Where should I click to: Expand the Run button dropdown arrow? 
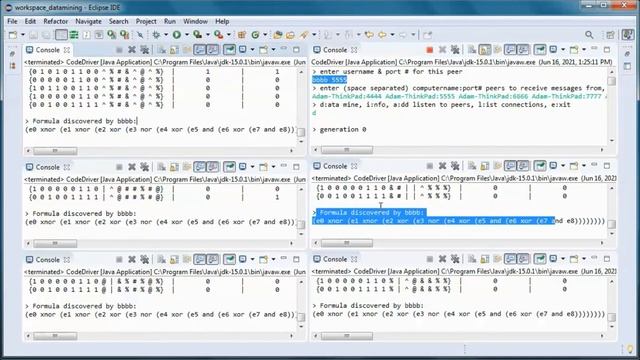187,35
